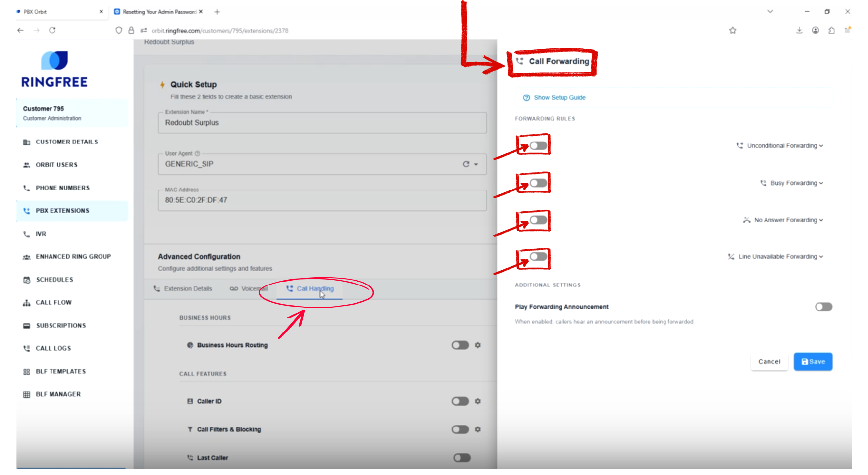
Task: Toggle the Business Hours Routing switch
Action: click(460, 345)
